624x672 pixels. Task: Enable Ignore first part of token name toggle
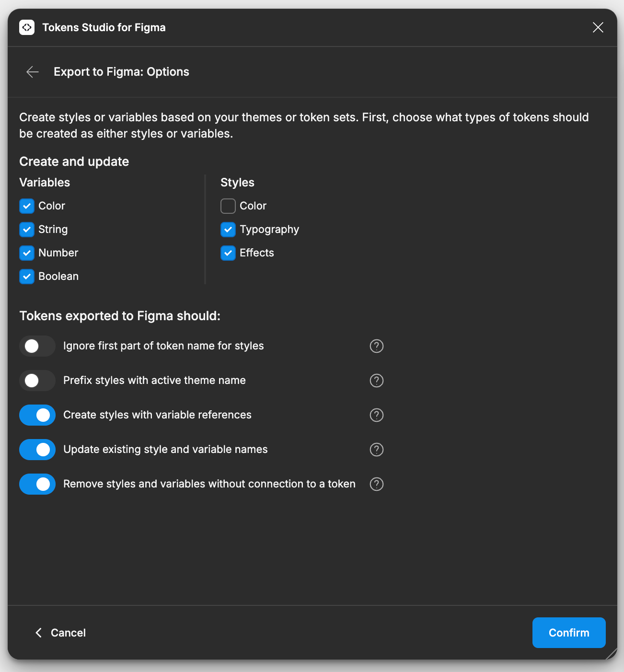point(37,346)
